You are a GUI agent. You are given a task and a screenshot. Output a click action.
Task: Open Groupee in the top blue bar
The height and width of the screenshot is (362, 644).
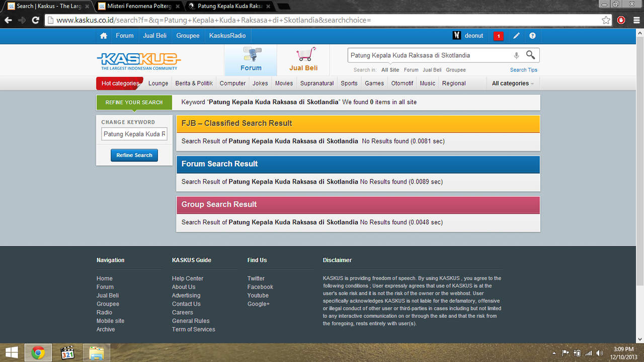[x=188, y=36]
